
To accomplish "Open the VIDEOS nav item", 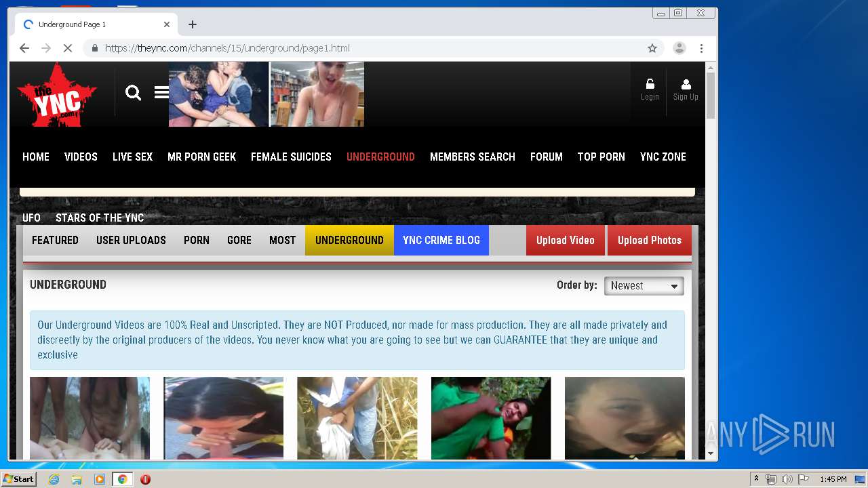I will point(81,157).
